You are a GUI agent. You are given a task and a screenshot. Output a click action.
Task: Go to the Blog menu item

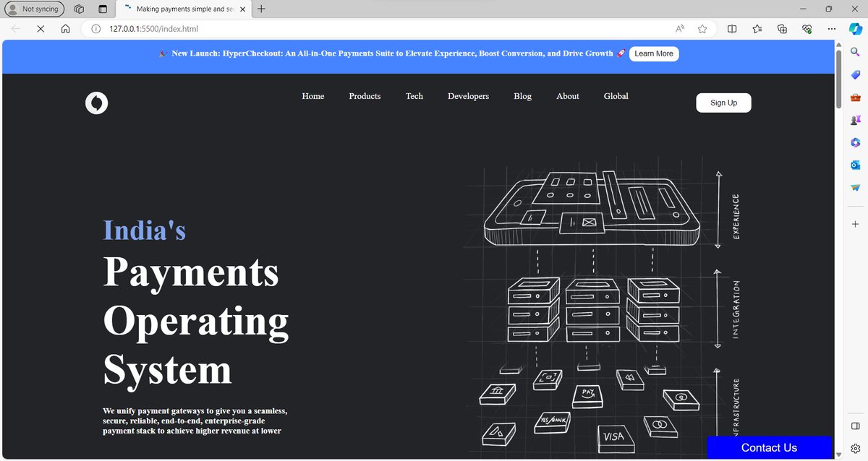click(x=522, y=96)
